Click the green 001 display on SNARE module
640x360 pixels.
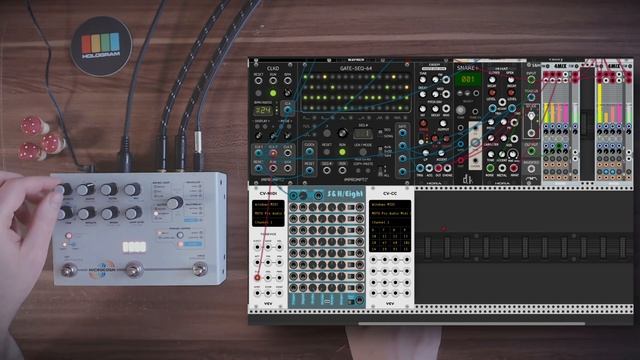(468, 80)
